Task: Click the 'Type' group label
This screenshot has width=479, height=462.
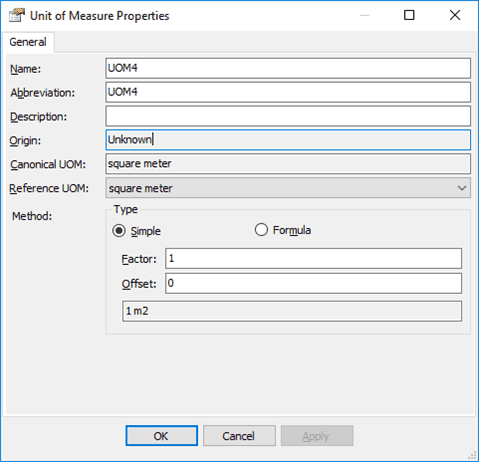Action: click(126, 209)
